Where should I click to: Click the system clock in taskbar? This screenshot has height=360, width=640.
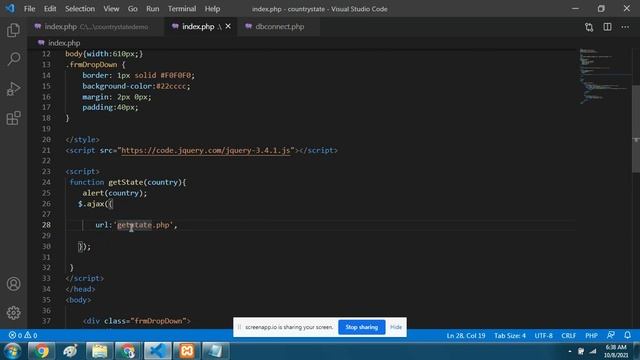pyautogui.click(x=616, y=351)
